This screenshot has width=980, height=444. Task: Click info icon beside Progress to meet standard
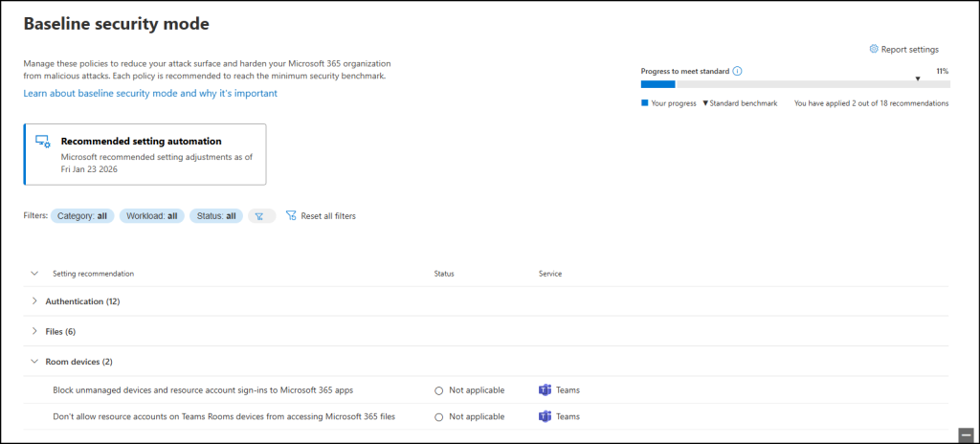738,71
